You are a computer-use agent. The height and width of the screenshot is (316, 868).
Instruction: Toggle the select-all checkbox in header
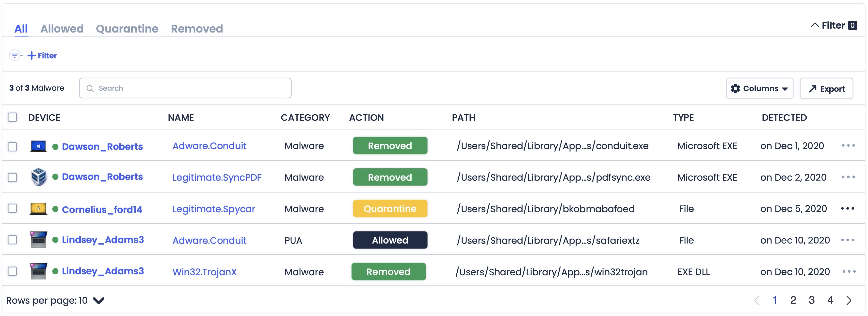(x=13, y=117)
